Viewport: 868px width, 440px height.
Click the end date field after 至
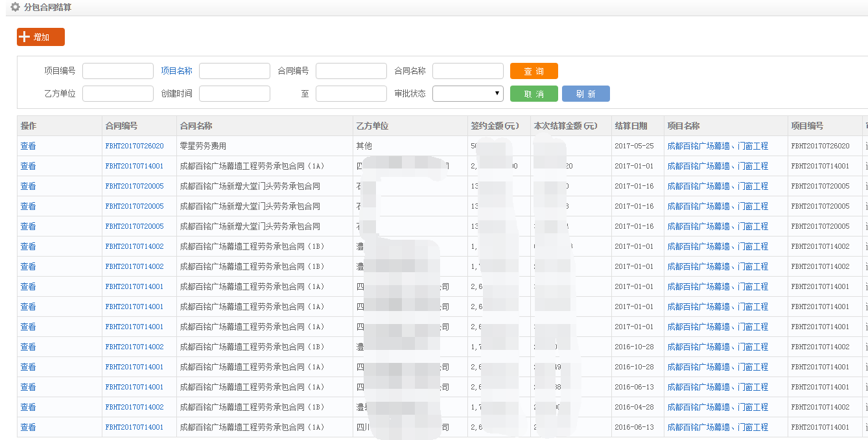(x=351, y=94)
